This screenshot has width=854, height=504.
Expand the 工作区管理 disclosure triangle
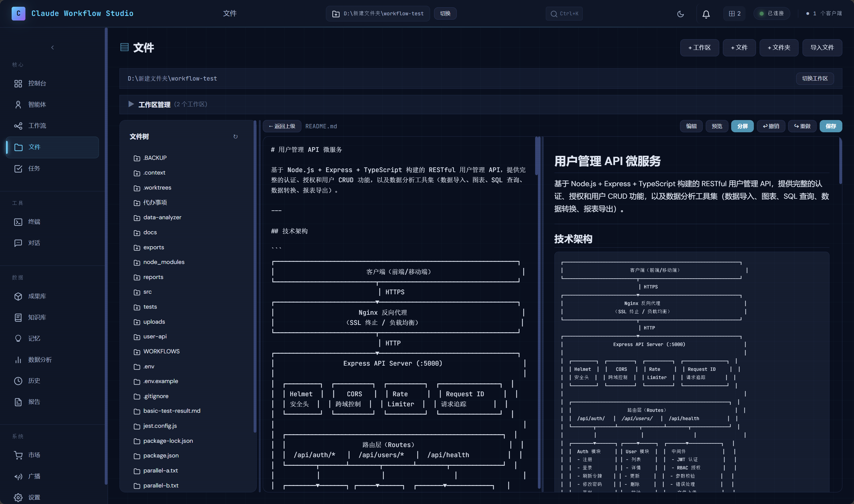tap(131, 104)
